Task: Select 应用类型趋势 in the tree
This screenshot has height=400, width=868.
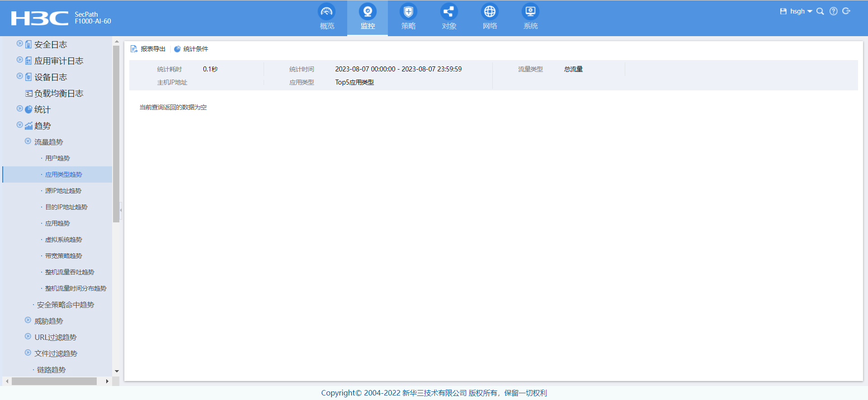Action: click(x=64, y=174)
